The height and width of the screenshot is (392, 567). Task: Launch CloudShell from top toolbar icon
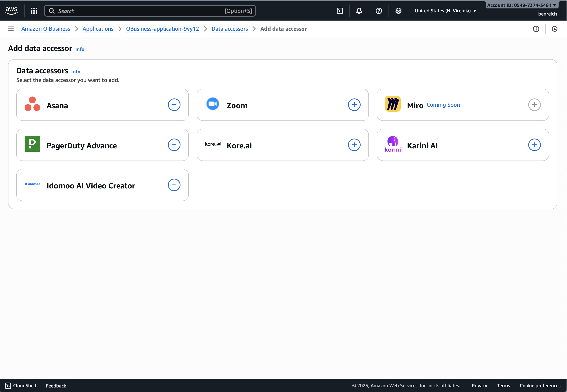(340, 11)
